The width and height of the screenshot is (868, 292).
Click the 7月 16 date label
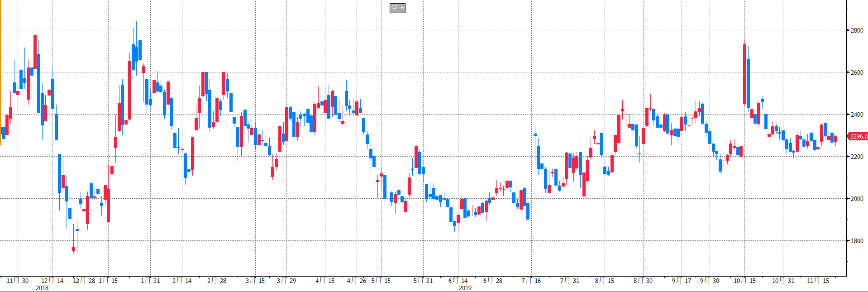pos(531,281)
